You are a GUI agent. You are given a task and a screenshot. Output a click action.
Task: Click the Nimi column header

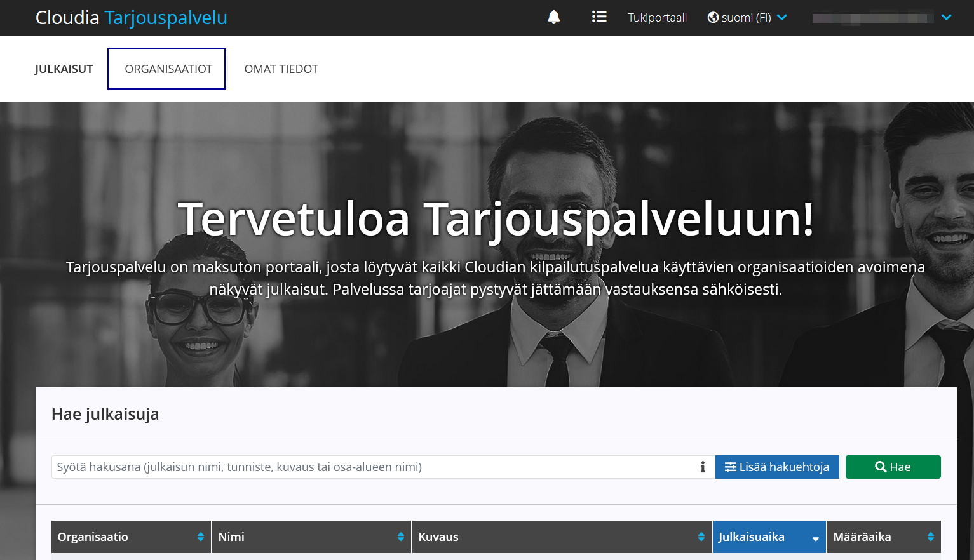(x=311, y=537)
